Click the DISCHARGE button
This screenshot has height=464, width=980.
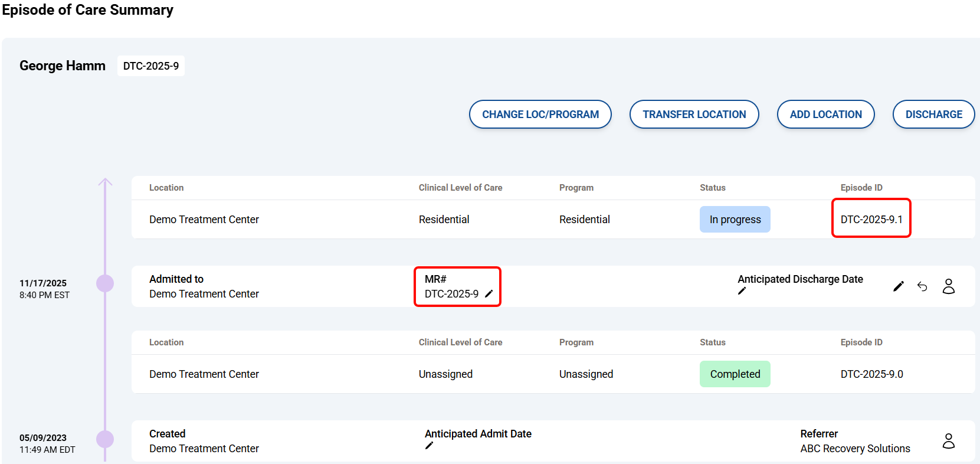[x=933, y=115]
